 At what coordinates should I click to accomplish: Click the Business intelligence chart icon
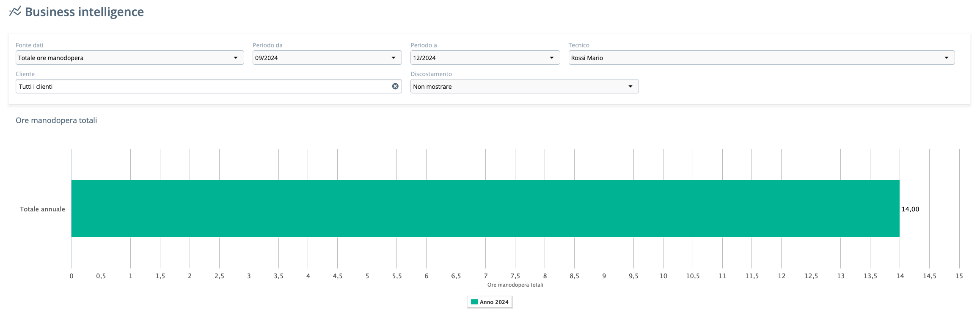pyautogui.click(x=15, y=11)
